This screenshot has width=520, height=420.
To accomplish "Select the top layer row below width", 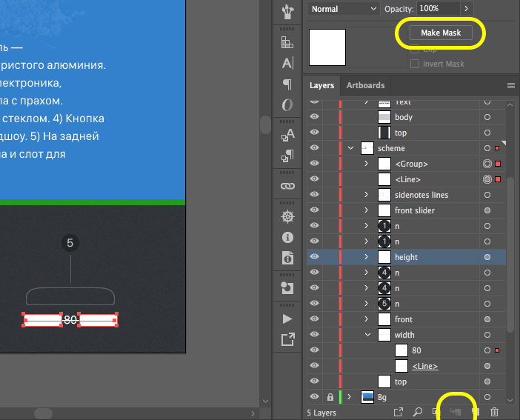I will [406, 381].
